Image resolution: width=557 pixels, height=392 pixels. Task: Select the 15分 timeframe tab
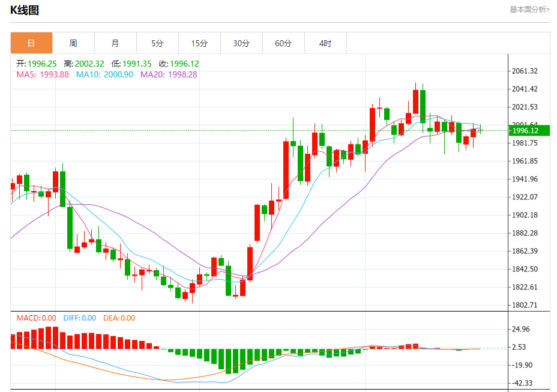click(x=199, y=43)
